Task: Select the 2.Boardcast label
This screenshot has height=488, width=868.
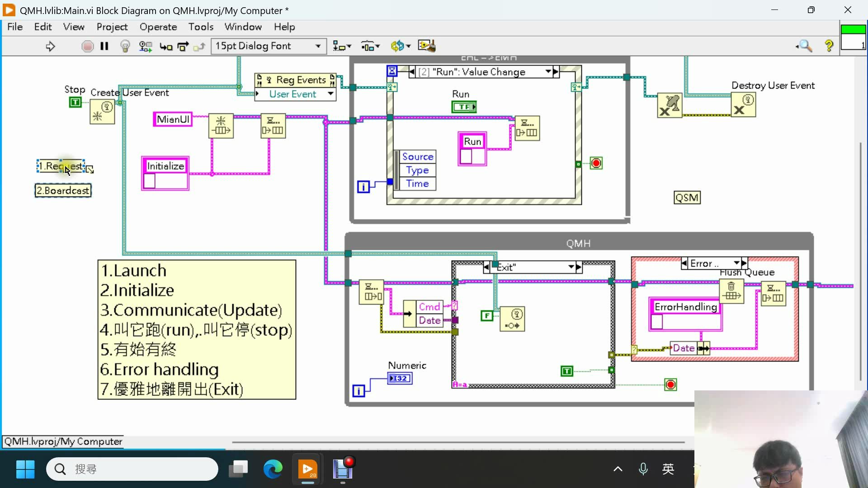Action: point(63,191)
